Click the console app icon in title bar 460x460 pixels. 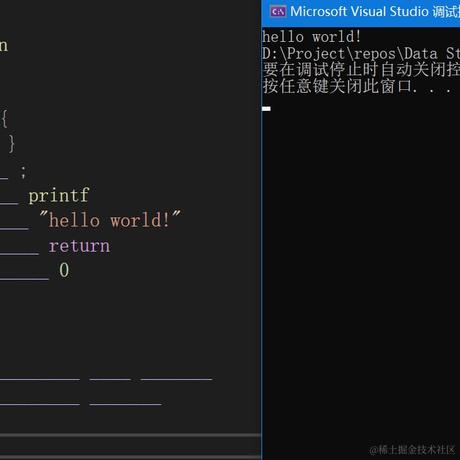[278, 12]
